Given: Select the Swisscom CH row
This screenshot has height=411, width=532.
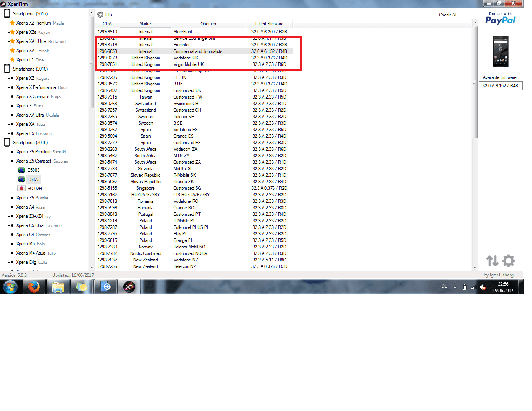Looking at the screenshot, I should [x=194, y=104].
